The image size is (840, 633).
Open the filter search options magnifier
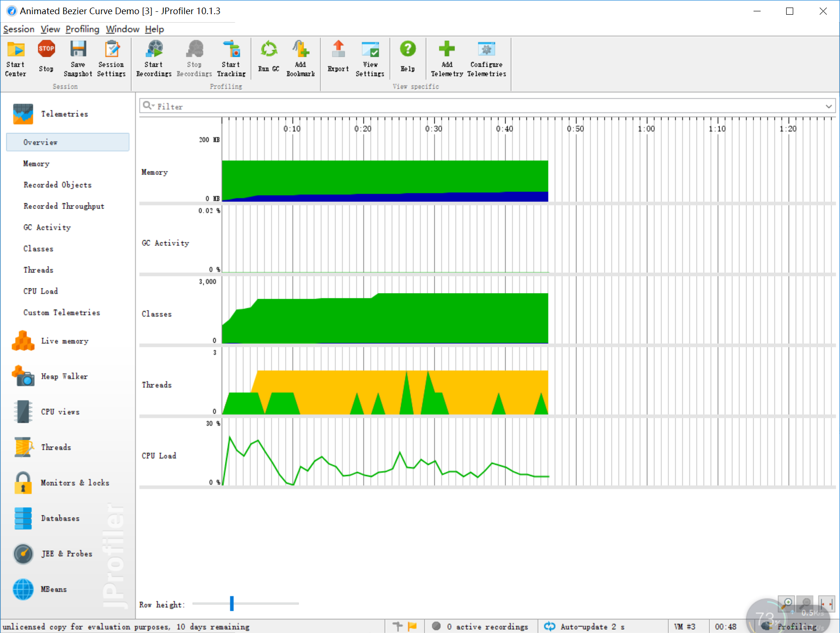(x=148, y=106)
